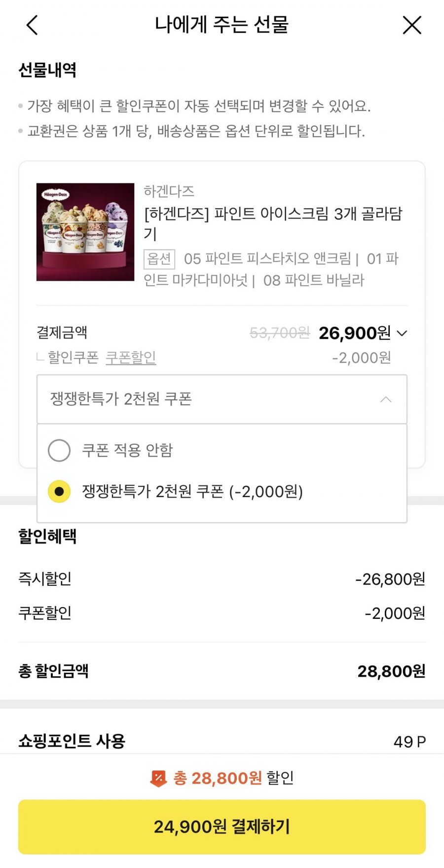Click the 쟁쟁한특가 2천원 쿠폰 dropdown field text
The width and height of the screenshot is (444, 868).
[x=121, y=399]
